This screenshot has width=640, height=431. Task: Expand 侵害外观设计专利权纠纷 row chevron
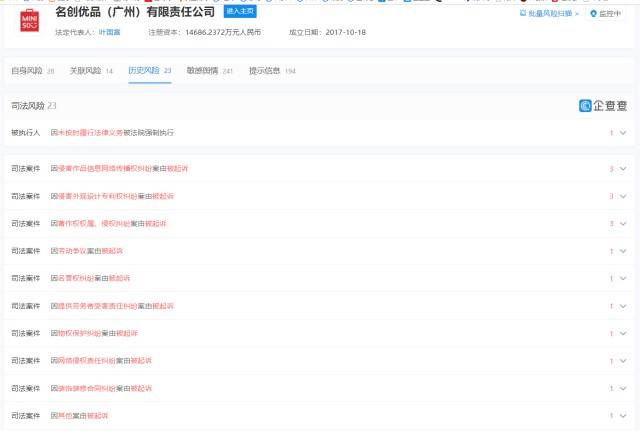click(623, 196)
